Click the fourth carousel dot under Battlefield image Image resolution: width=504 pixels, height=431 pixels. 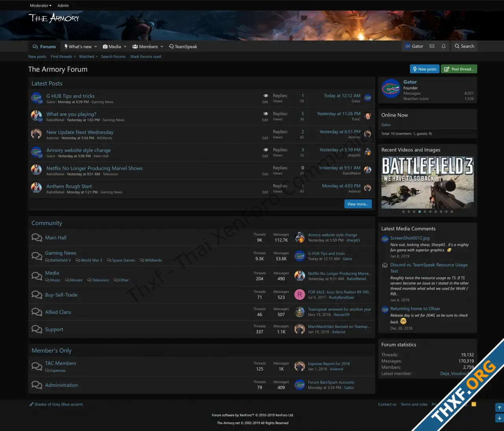pyautogui.click(x=419, y=212)
